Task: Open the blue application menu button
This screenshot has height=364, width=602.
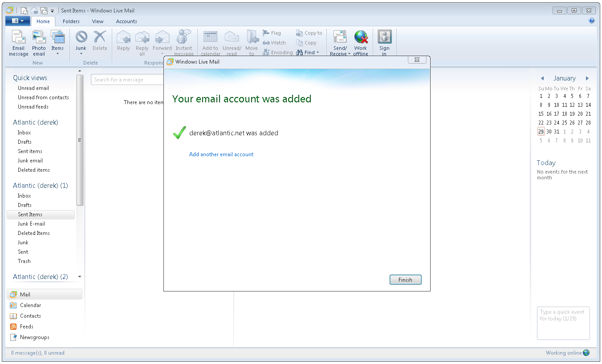Action: point(18,21)
